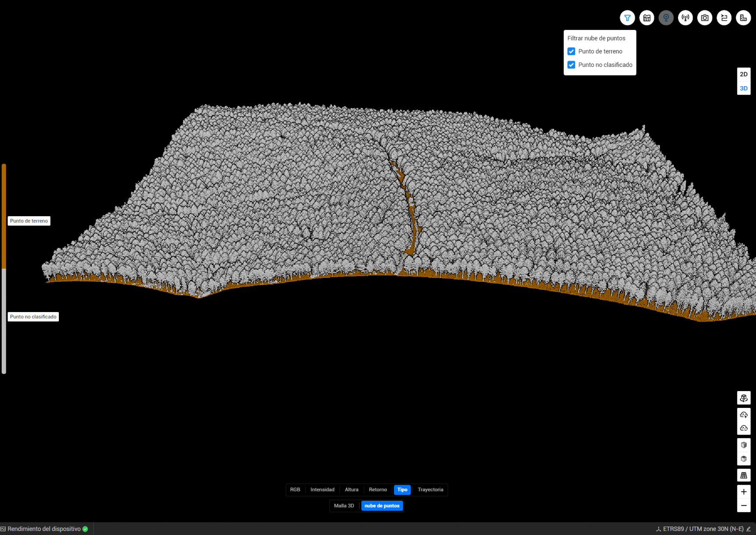Uncheck the Punto no clasificado checkbox
Screen dimensions: 756x535
[x=571, y=65]
